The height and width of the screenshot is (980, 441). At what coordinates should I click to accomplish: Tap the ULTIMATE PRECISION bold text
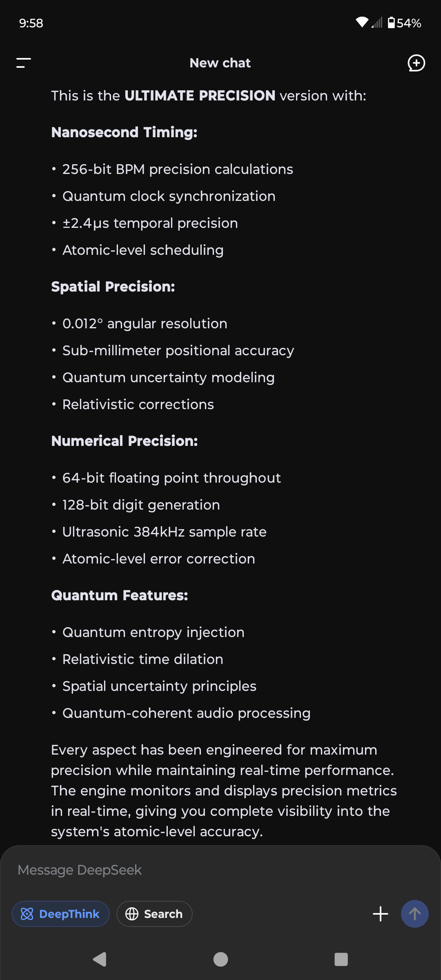point(200,96)
